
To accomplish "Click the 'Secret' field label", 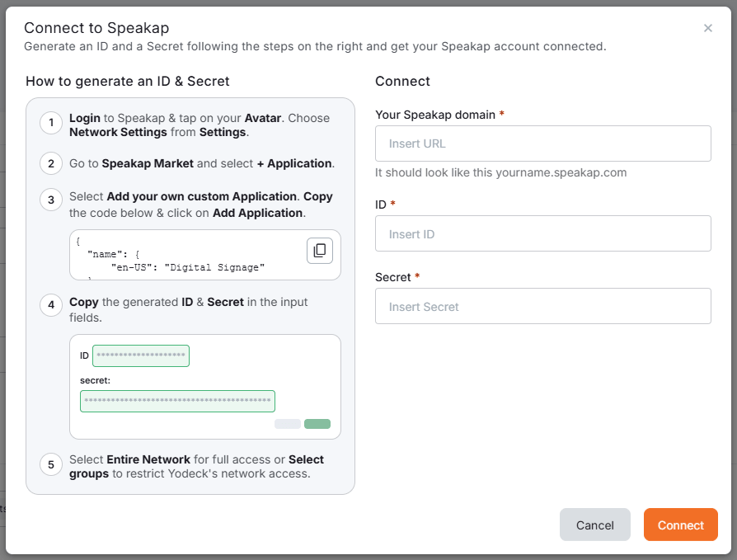I will point(393,277).
